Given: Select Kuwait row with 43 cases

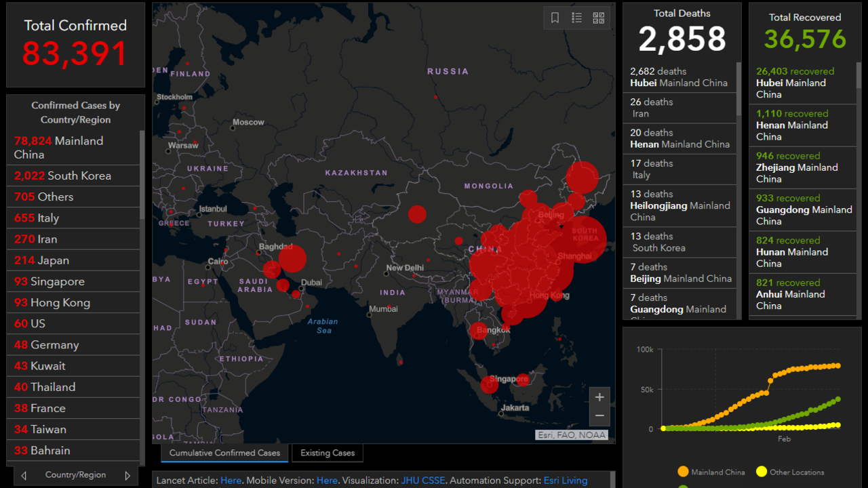Looking at the screenshot, I should 73,366.
